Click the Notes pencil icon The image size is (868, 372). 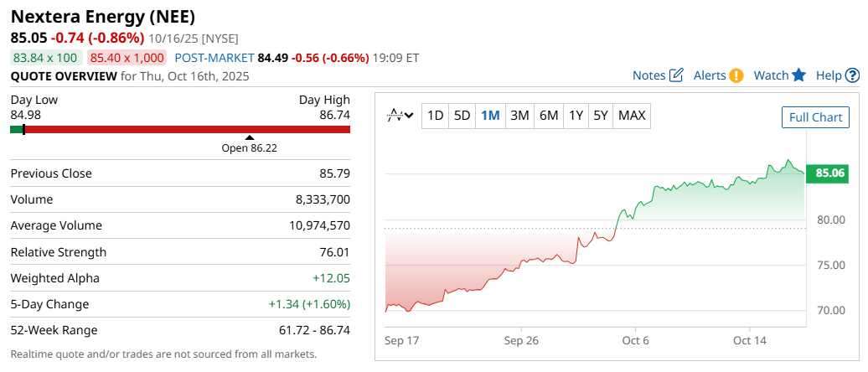point(677,75)
